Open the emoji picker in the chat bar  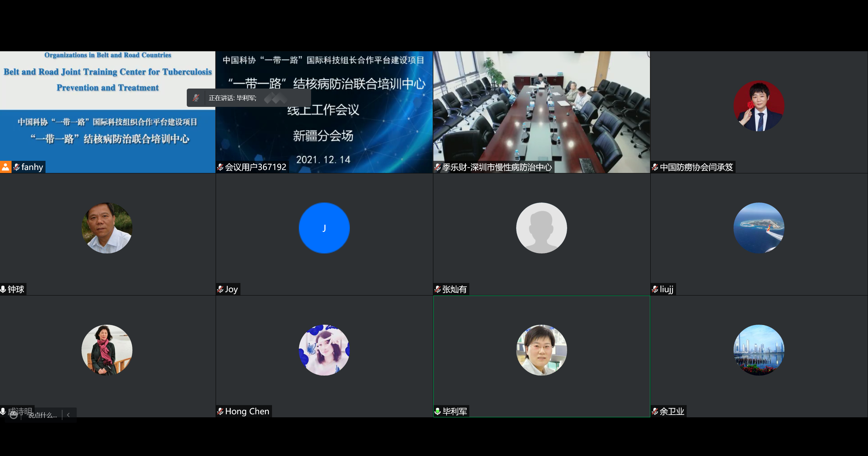pos(13,415)
